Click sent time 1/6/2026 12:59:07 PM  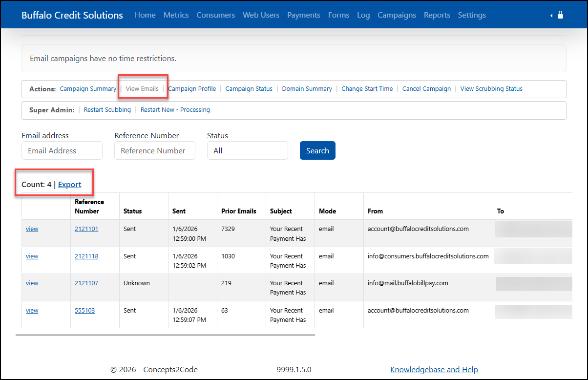[x=189, y=315]
